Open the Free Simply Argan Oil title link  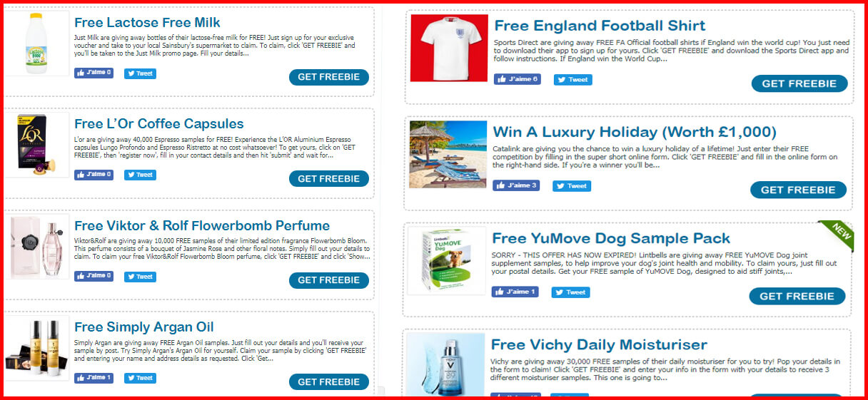point(144,327)
